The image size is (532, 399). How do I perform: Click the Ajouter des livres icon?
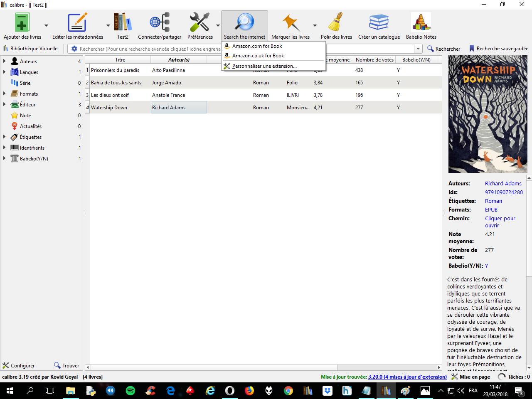[x=22, y=22]
